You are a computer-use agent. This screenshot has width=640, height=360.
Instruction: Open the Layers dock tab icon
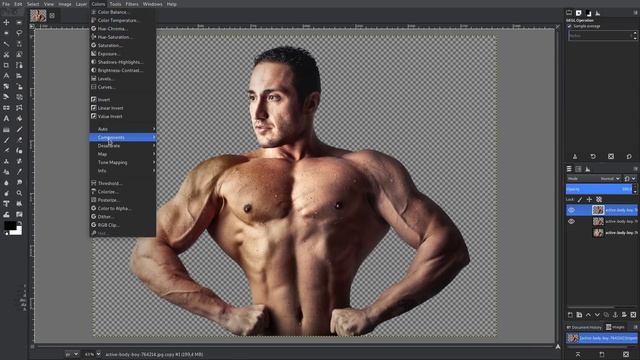(569, 169)
